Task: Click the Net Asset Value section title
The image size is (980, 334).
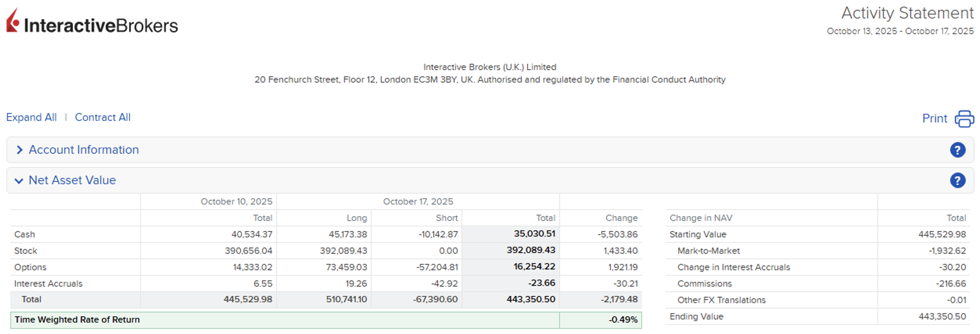Action: [72, 180]
